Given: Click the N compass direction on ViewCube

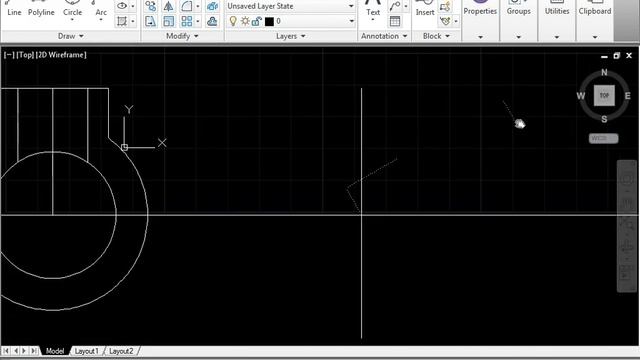Looking at the screenshot, I should (604, 73).
